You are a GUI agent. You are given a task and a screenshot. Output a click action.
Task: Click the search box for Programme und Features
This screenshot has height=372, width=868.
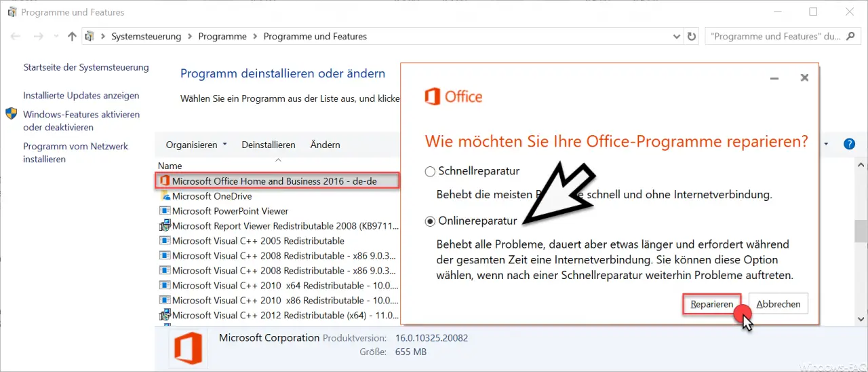[x=783, y=37]
